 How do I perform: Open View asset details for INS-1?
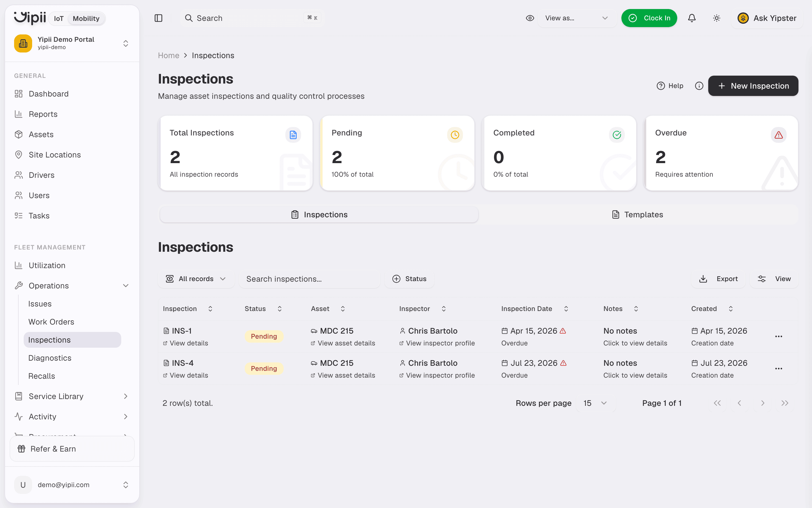[x=343, y=343]
